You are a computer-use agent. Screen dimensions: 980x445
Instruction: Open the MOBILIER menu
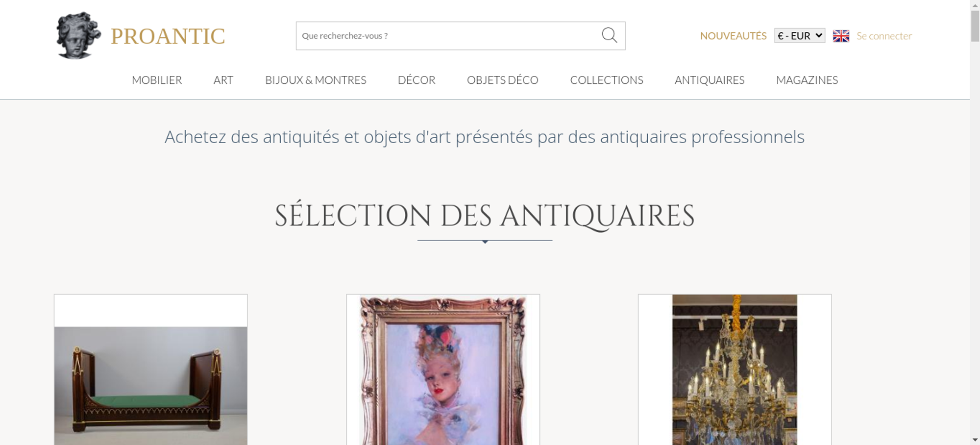[157, 80]
